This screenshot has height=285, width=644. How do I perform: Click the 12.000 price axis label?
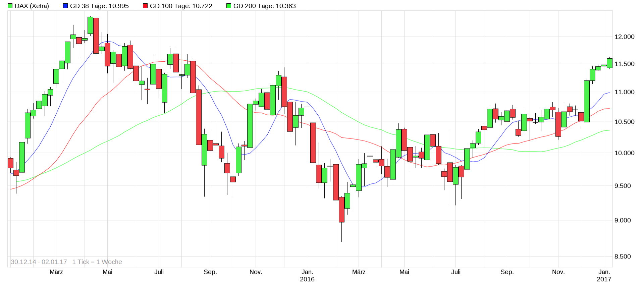tap(624, 37)
